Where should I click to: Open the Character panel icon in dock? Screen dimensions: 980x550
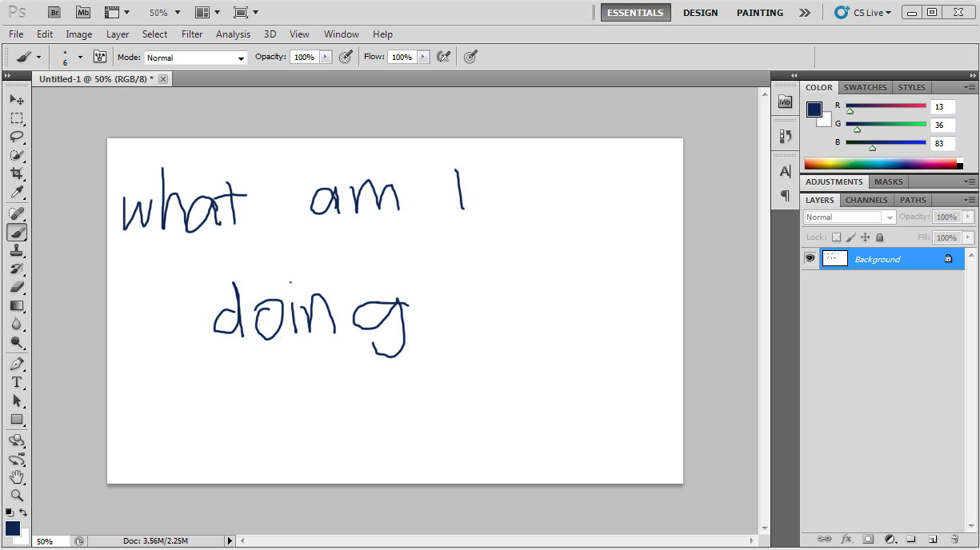pyautogui.click(x=785, y=171)
